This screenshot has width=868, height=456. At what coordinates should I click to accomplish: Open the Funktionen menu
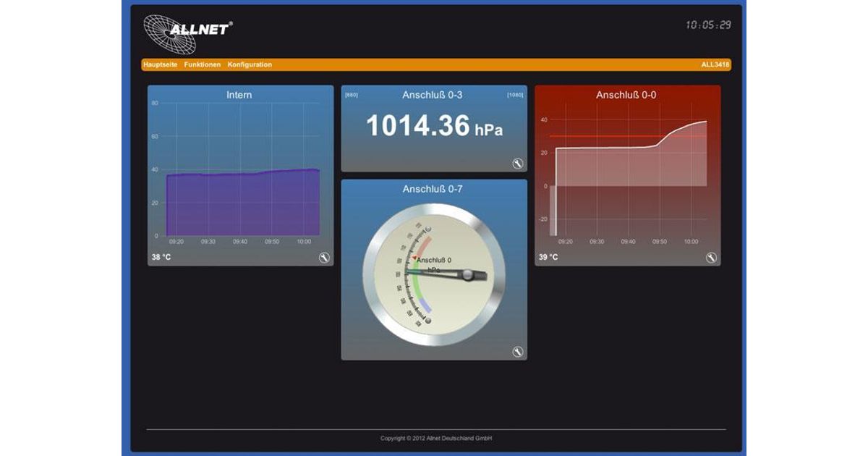(203, 64)
